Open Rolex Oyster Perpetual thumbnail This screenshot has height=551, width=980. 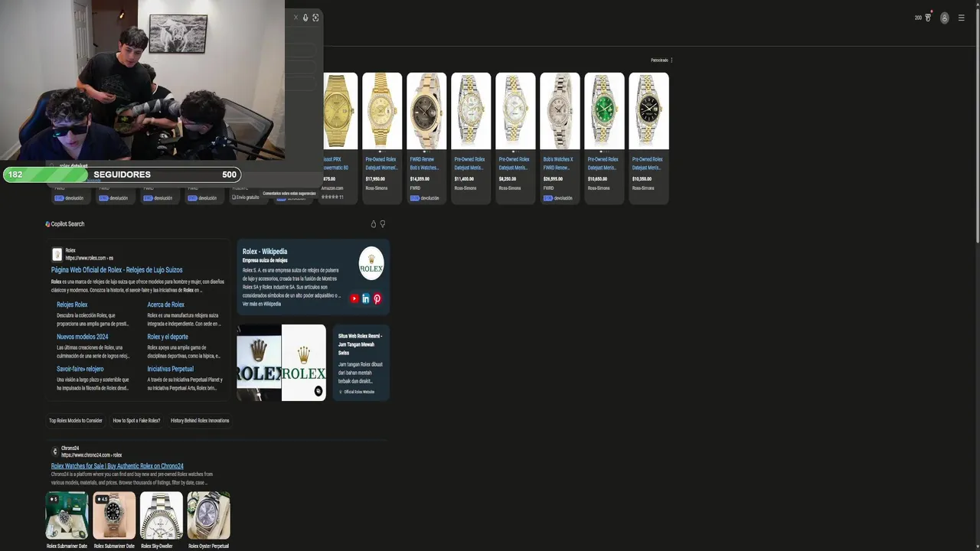coord(209,515)
